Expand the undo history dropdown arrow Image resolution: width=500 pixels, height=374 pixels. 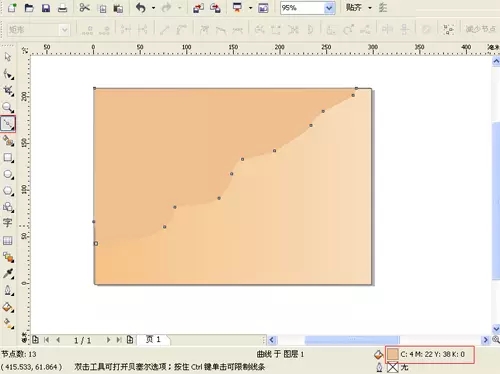click(153, 8)
